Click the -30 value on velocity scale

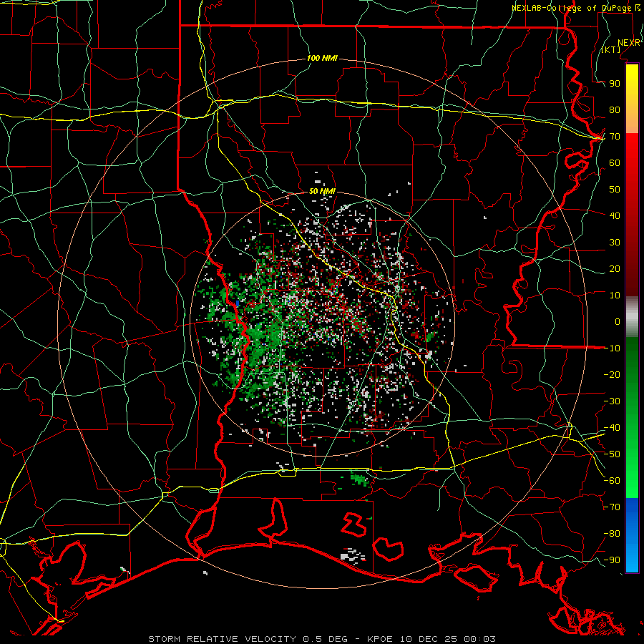click(612, 401)
